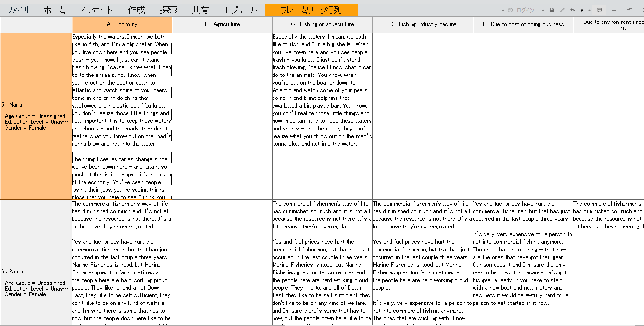Click Maria's 'Age Group = Unassigned' attribute text
Viewport: 644px width, 326px height.
tap(35, 116)
